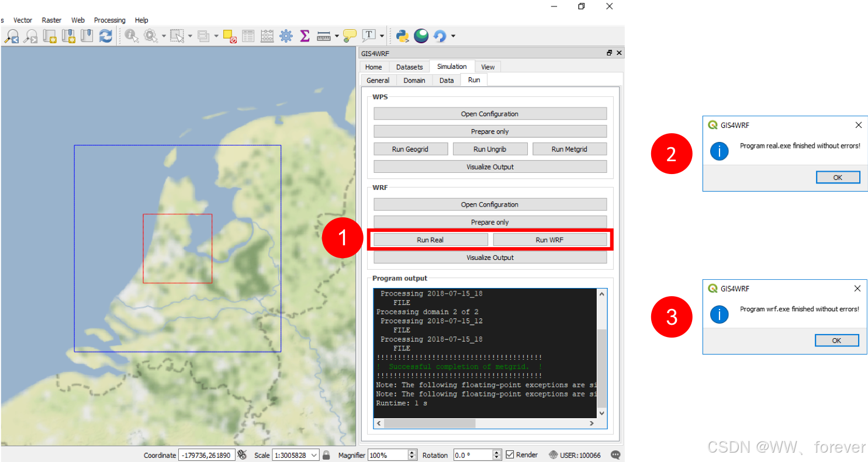The height and width of the screenshot is (462, 868).
Task: Click the WRF Visualize Output button
Action: tap(490, 258)
